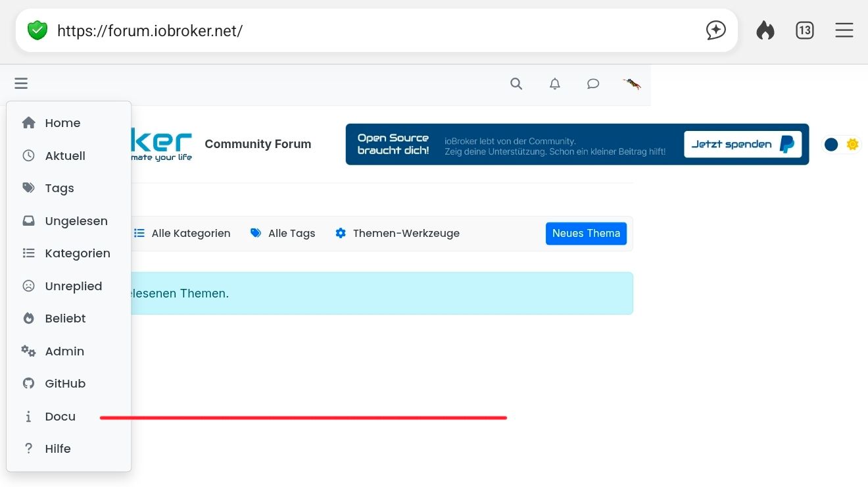Open the chat speech bubble icon
Viewport: 868px width, 487px height.
tap(593, 84)
